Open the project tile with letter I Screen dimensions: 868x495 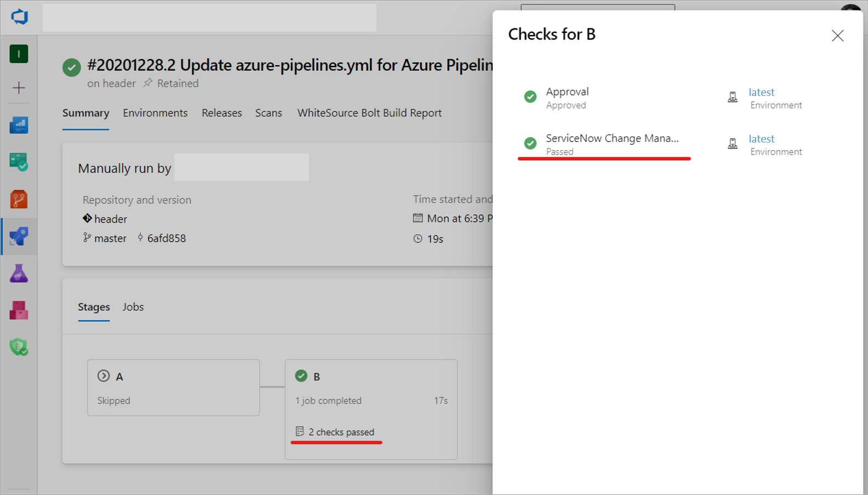pyautogui.click(x=19, y=54)
